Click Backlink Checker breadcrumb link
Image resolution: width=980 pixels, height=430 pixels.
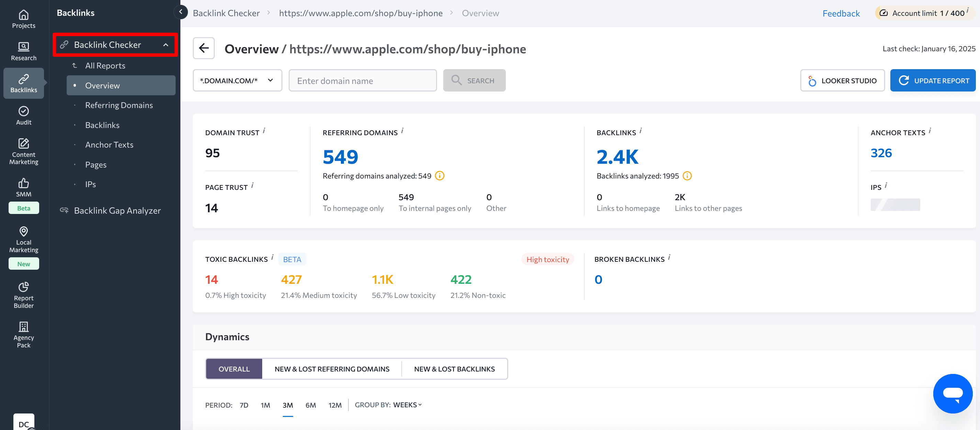[x=226, y=13]
